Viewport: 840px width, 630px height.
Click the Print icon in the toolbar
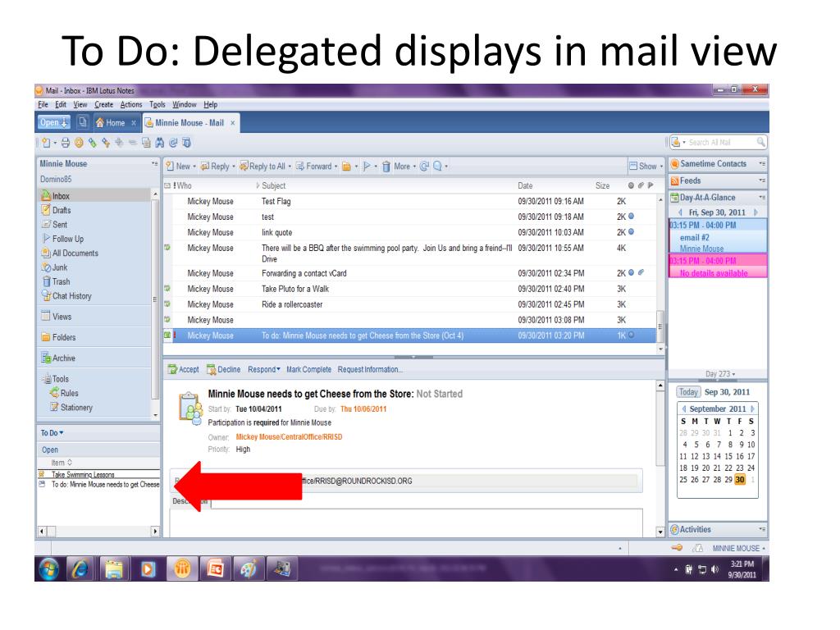[x=66, y=143]
